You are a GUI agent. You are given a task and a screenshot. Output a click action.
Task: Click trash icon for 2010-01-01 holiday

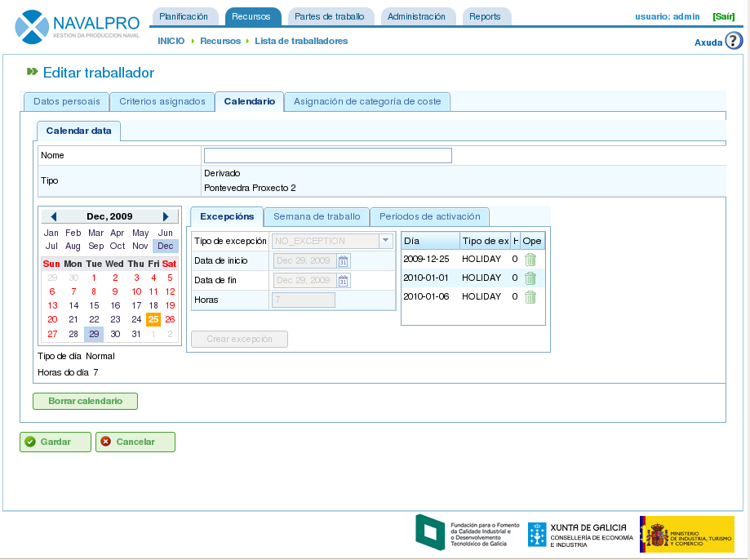tap(530, 278)
